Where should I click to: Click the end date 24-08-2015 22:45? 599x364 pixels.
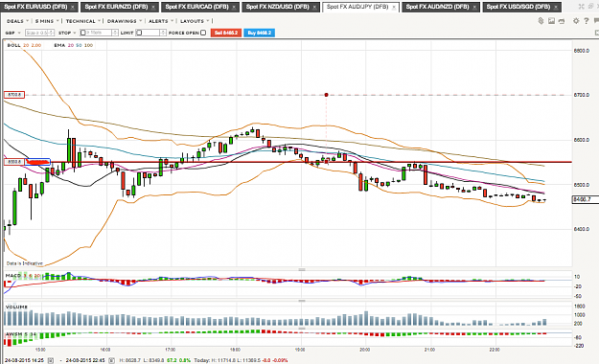(85, 360)
